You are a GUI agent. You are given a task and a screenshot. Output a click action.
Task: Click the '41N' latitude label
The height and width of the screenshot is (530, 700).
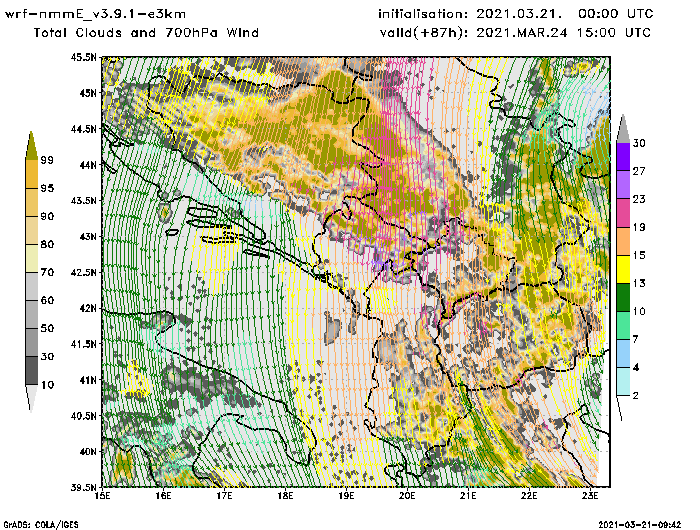point(88,380)
